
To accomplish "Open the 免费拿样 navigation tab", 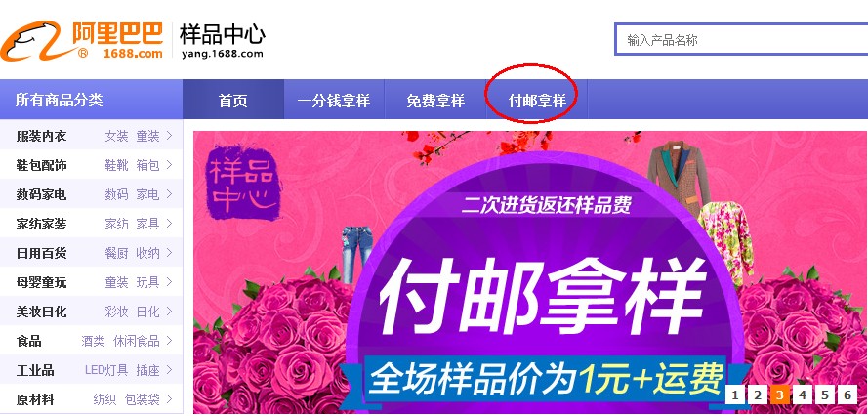I will click(435, 101).
